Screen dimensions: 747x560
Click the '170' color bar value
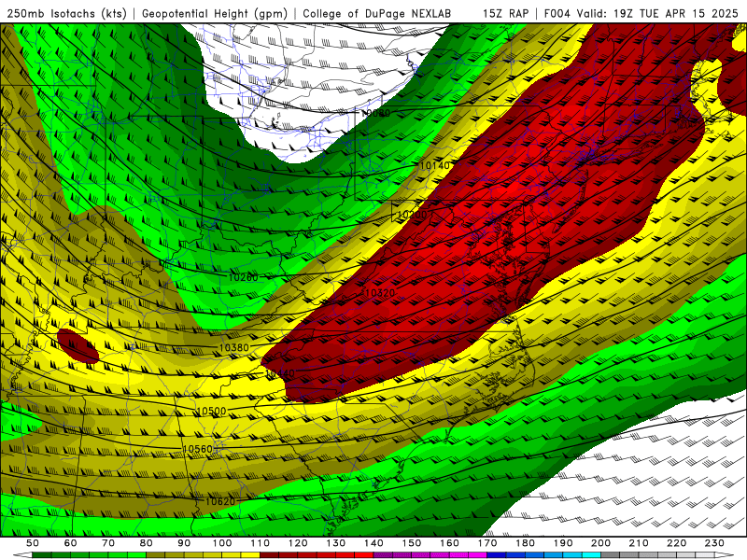pos(487,543)
